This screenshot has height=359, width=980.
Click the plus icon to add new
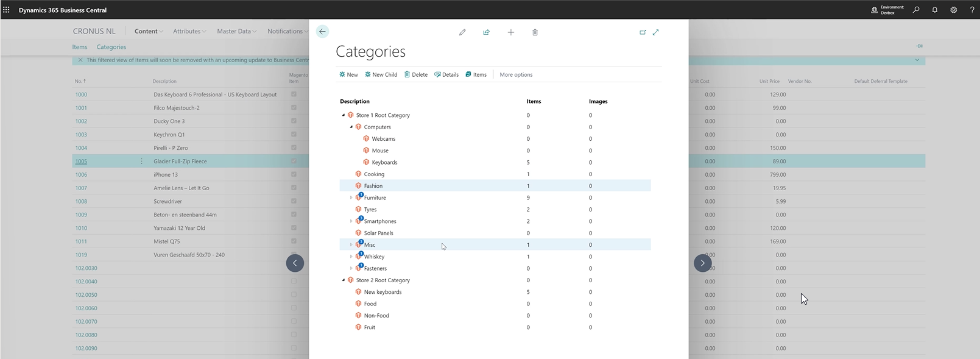(x=511, y=32)
